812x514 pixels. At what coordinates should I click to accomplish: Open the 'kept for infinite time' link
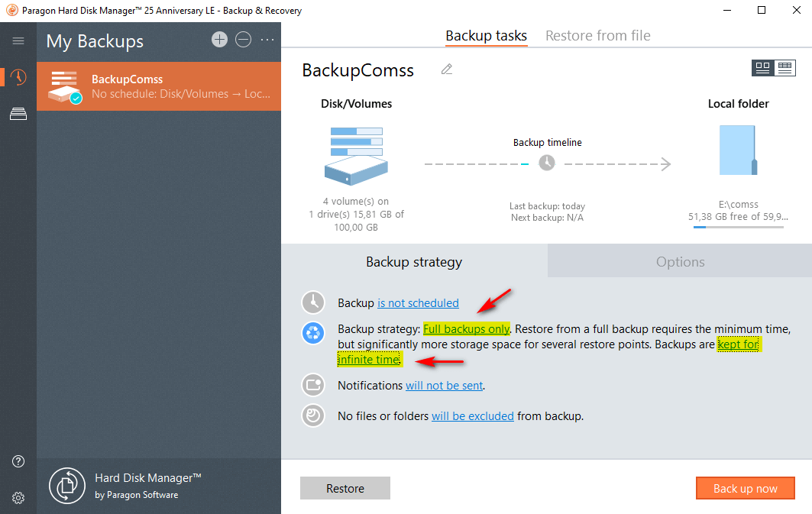(x=738, y=344)
